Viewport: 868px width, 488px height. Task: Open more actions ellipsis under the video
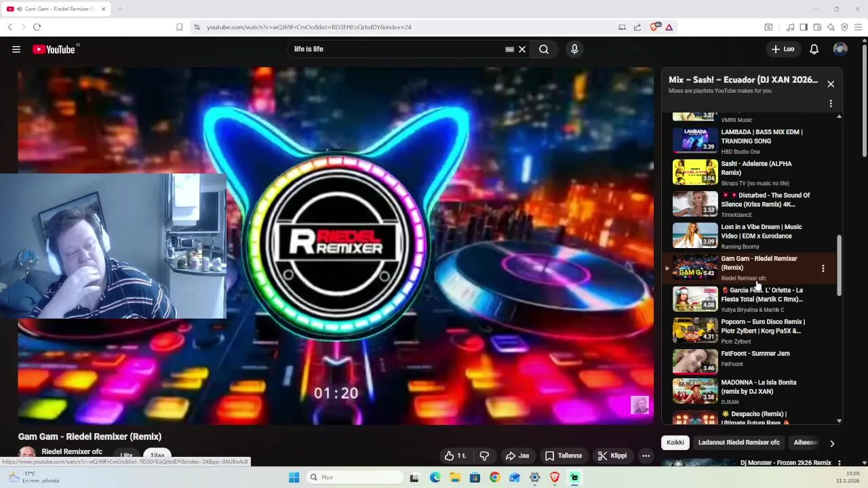point(646,455)
